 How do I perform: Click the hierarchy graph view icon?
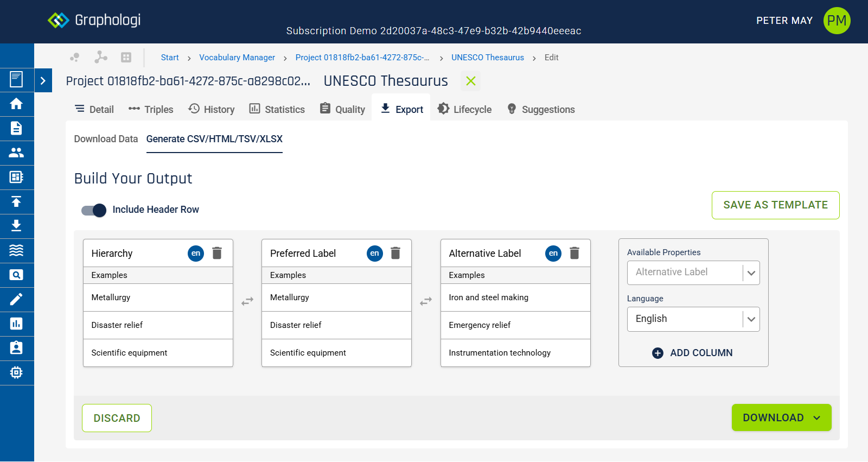tap(101, 57)
